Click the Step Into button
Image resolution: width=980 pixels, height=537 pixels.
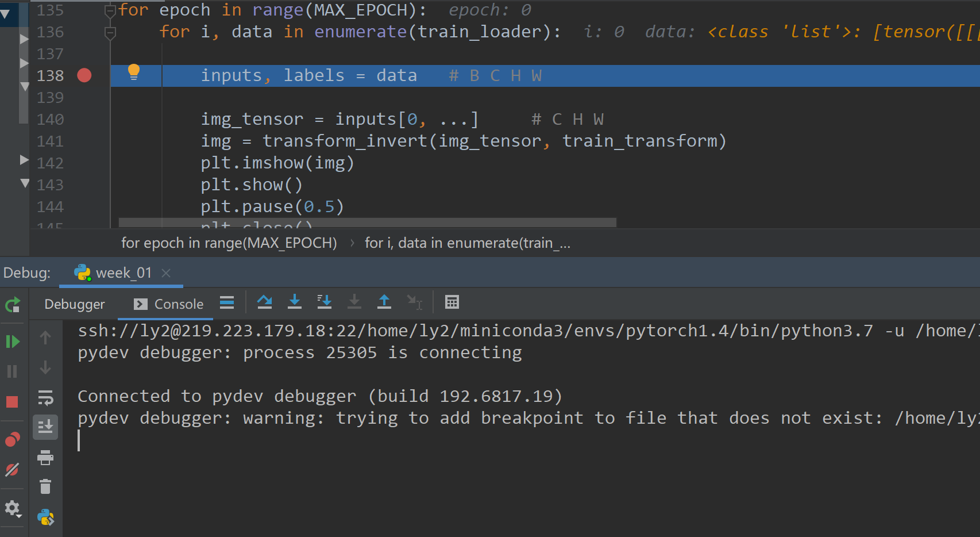tap(295, 302)
